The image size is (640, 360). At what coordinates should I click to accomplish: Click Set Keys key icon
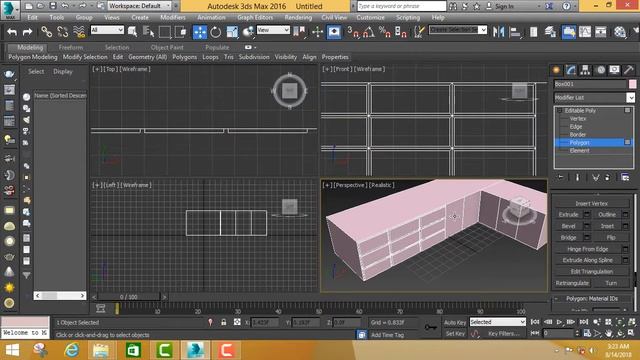click(431, 327)
